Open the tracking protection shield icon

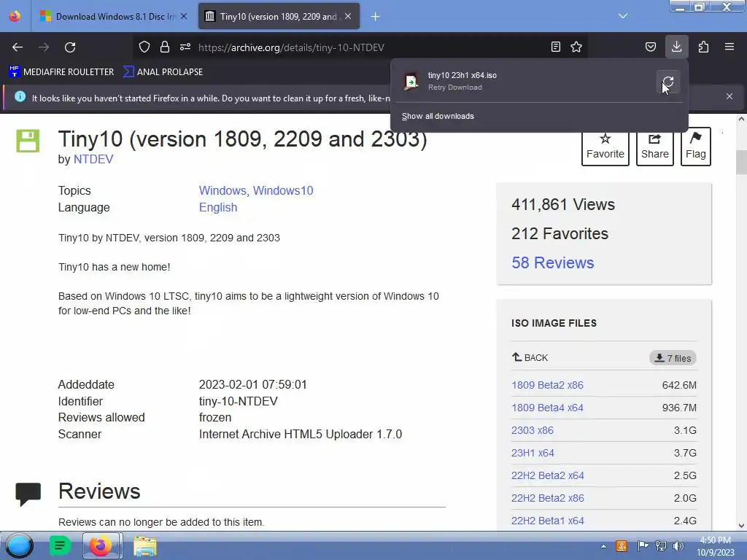click(x=144, y=47)
